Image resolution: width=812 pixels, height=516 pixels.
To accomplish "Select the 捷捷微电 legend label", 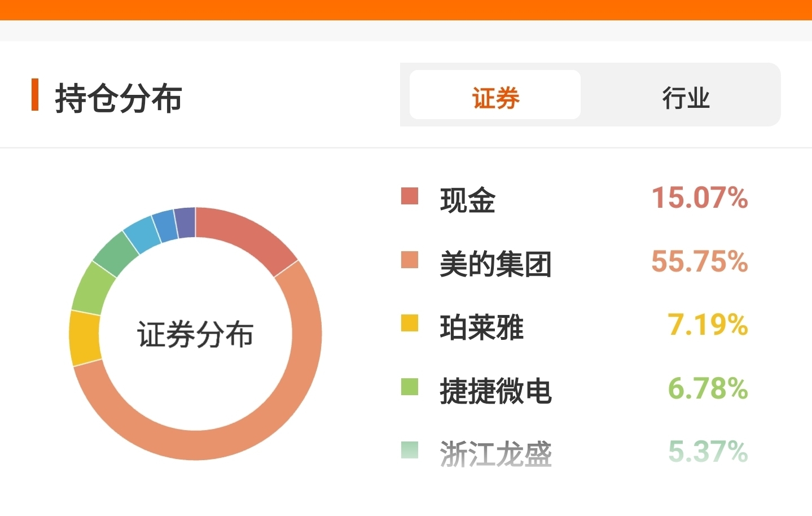I will pyautogui.click(x=495, y=391).
